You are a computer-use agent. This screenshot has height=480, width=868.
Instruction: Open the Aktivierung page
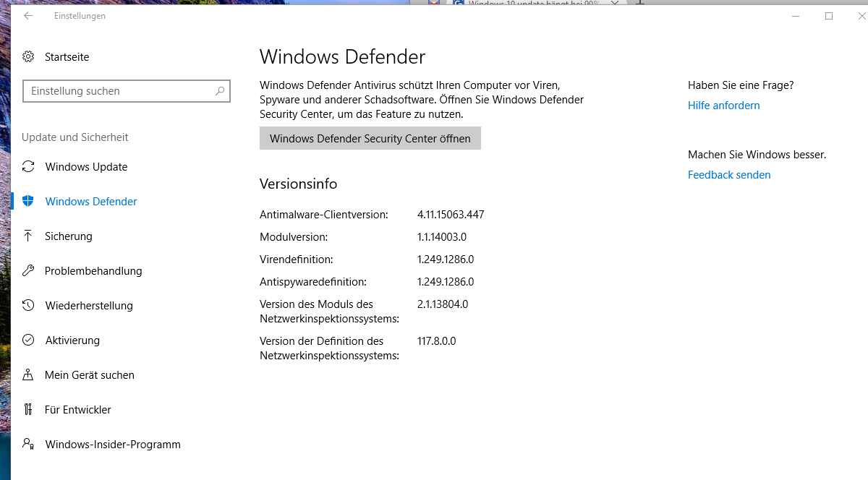click(x=72, y=340)
